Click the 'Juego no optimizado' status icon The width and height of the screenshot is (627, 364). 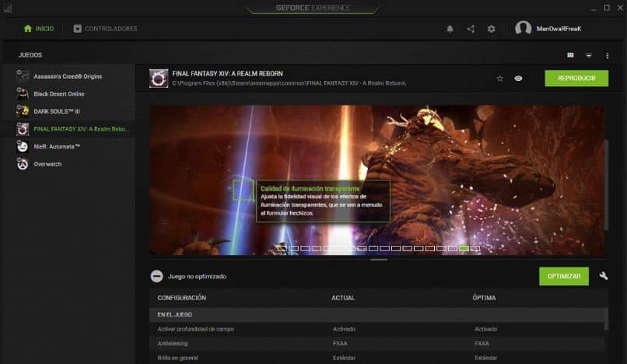pyautogui.click(x=157, y=276)
